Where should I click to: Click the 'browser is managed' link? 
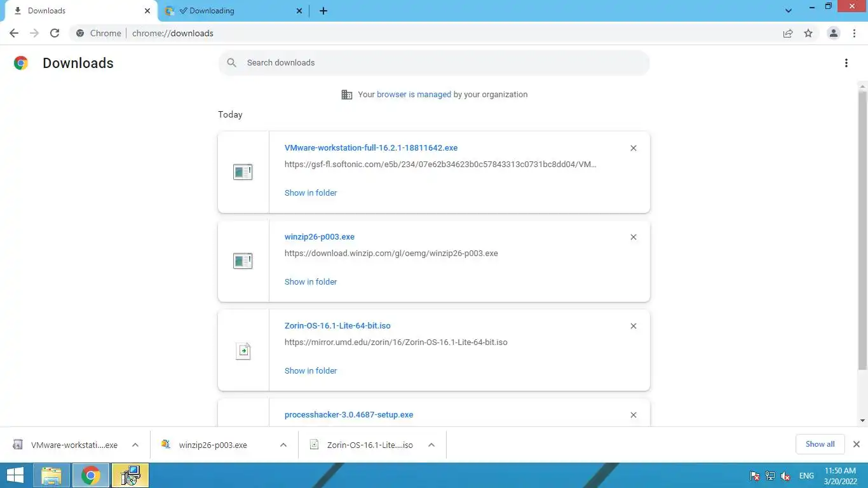pos(414,94)
